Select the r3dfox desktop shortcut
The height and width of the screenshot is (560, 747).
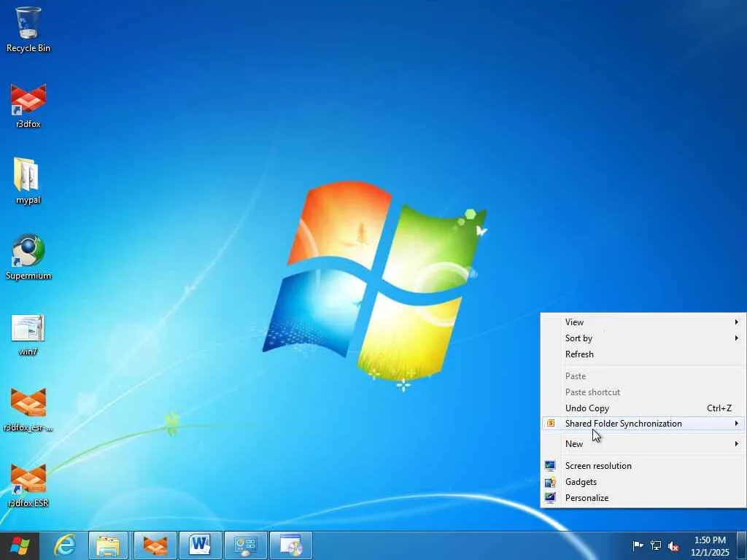[x=28, y=106]
